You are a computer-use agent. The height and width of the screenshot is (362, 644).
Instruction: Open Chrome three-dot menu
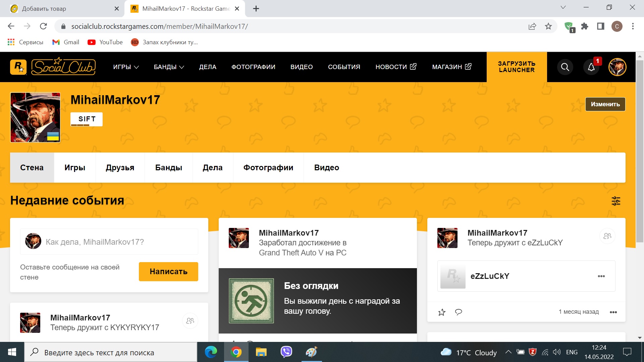pos(633,26)
